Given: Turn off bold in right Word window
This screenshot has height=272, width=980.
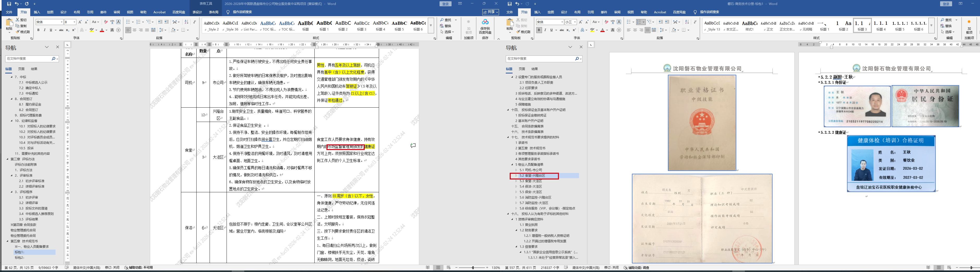Looking at the screenshot, I should click(x=539, y=30).
